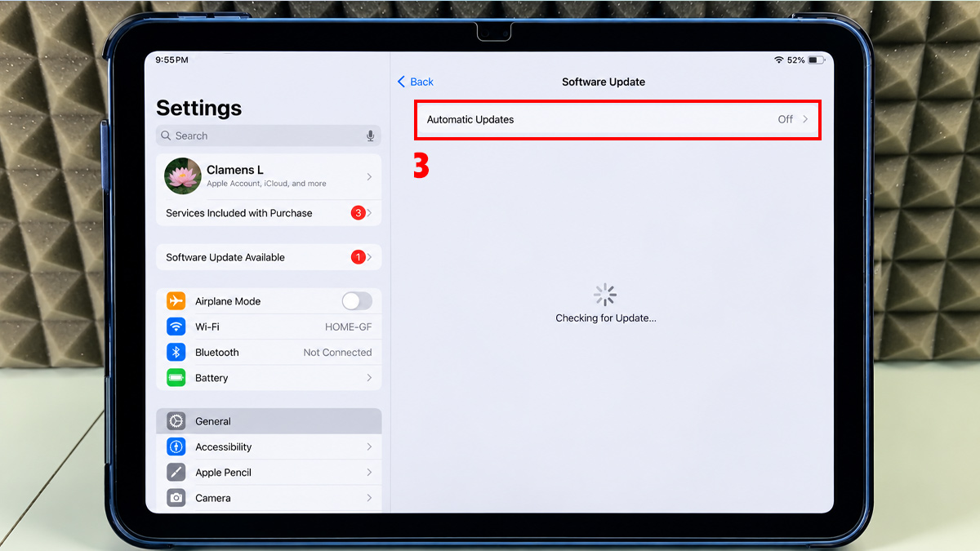Tap the lotus profile picture
Screen dimensions: 980x551
pos(182,176)
